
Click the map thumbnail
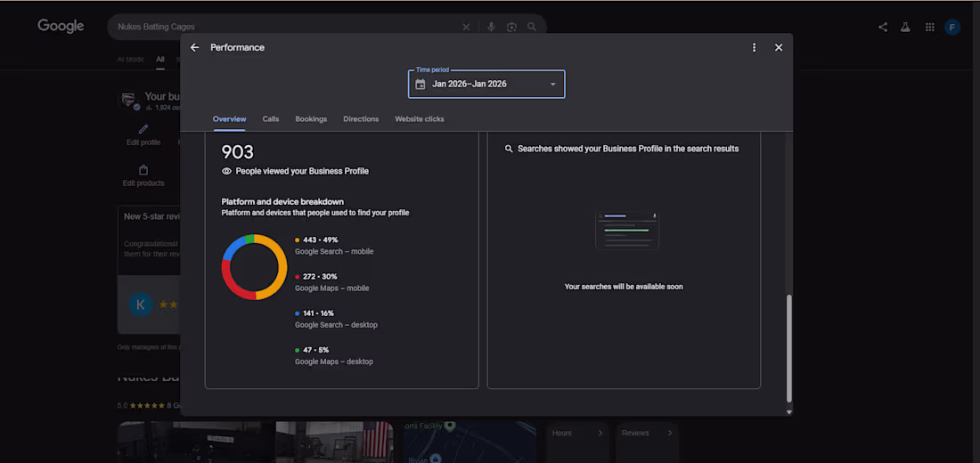pos(469,442)
